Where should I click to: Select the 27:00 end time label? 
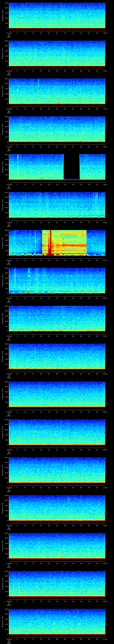105,487
